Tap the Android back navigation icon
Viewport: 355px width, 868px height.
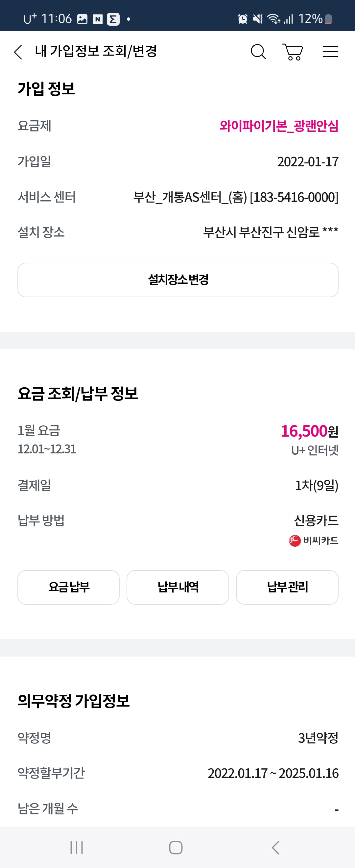(275, 847)
